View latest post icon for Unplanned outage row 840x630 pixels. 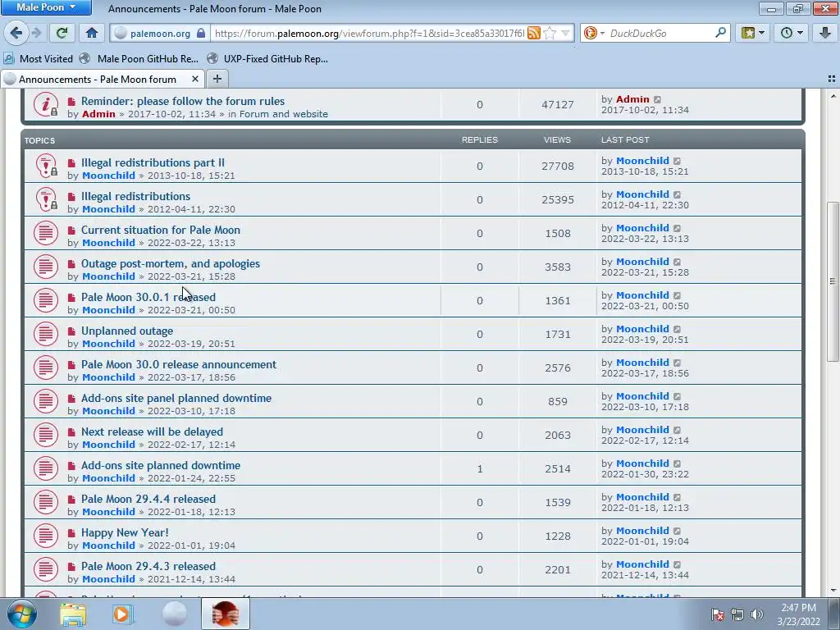tap(677, 330)
